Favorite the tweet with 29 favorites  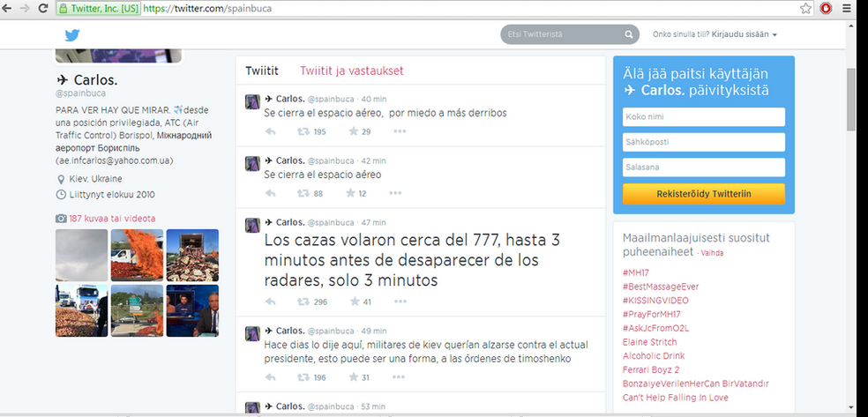coord(354,131)
